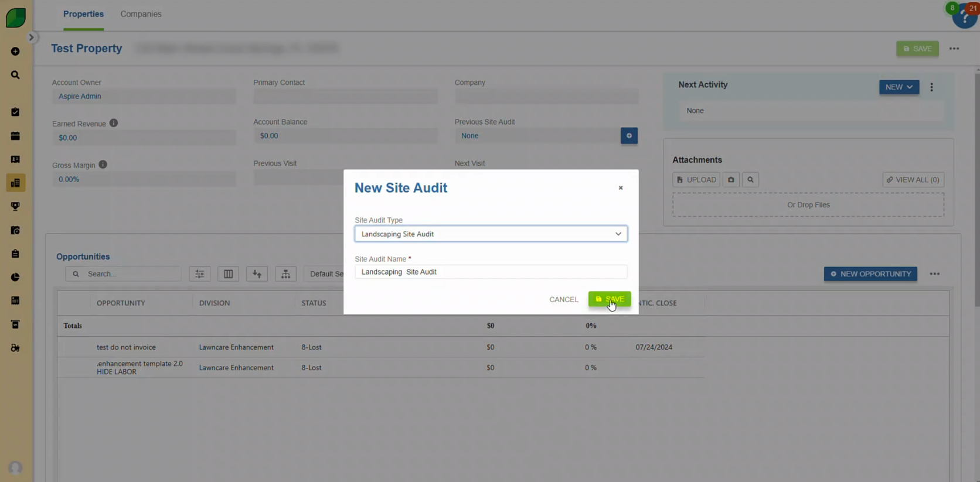Image resolution: width=980 pixels, height=482 pixels.
Task: Click SAVE in the New Site Audit dialog
Action: pyautogui.click(x=610, y=299)
